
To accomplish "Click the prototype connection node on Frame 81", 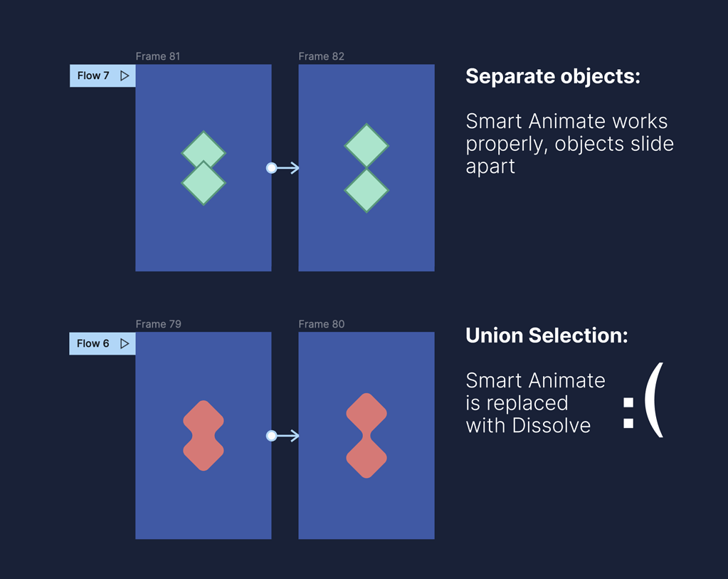I will click(271, 168).
